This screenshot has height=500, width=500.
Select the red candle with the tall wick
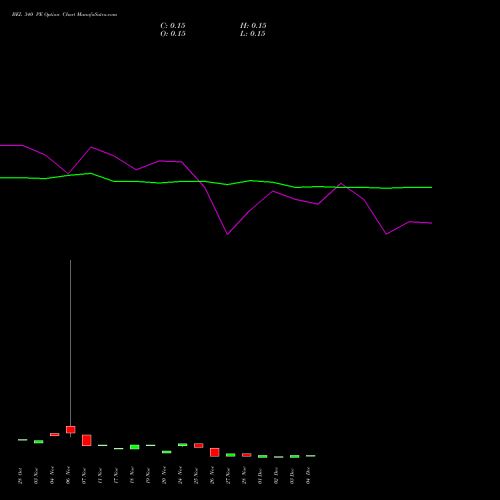(71, 430)
